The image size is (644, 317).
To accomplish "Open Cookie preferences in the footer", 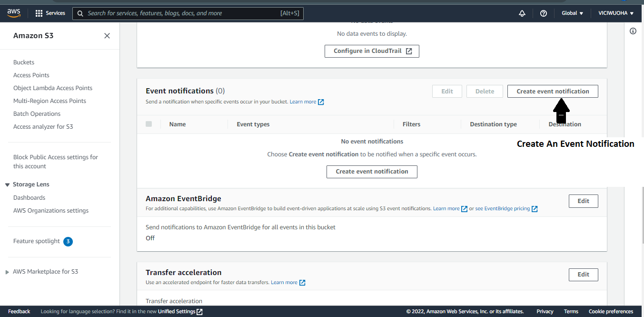I will coord(611,312).
